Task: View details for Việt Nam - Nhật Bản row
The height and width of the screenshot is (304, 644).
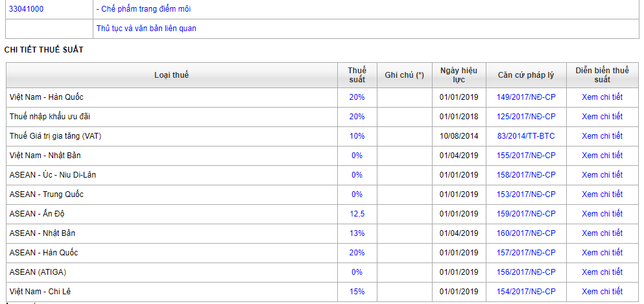Action: tap(602, 156)
